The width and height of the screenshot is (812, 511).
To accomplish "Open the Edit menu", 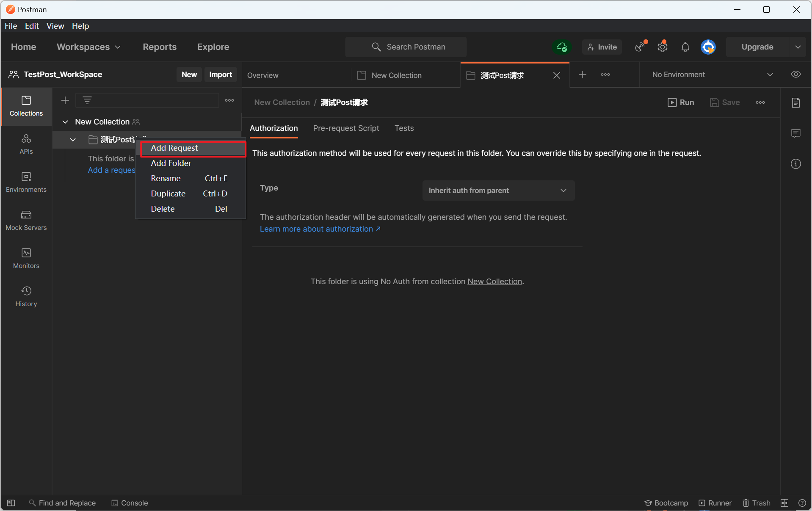I will tap(32, 26).
